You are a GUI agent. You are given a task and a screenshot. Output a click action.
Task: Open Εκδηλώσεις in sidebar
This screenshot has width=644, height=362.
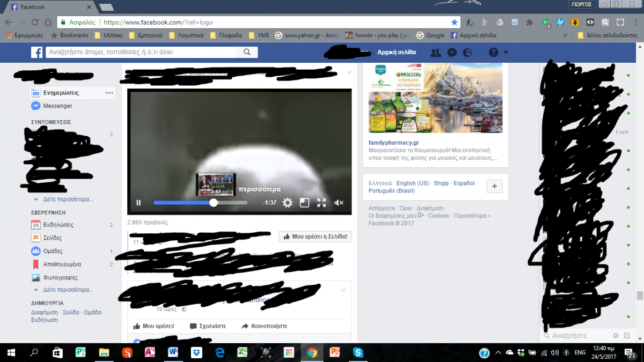point(58,225)
